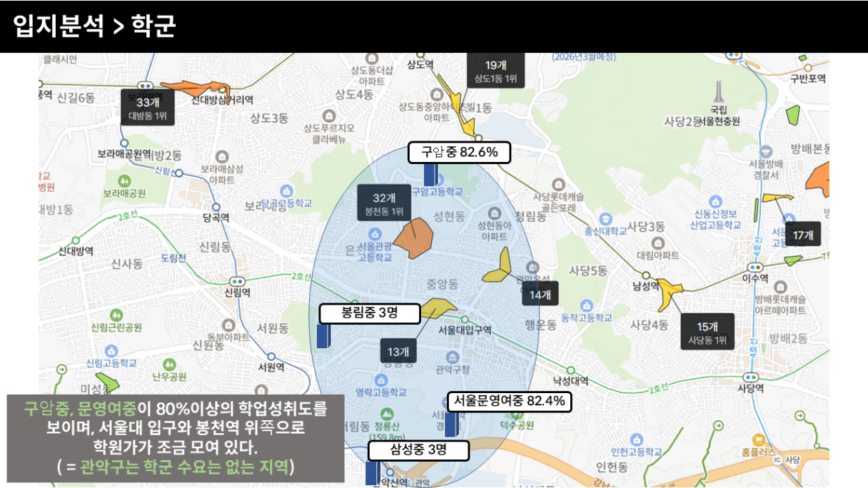Click the 상도3동 district label
This screenshot has height=488, width=868.
[270, 118]
